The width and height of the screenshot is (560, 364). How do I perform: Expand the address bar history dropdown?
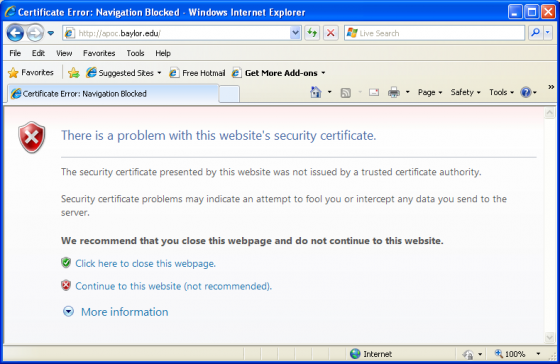tap(296, 33)
